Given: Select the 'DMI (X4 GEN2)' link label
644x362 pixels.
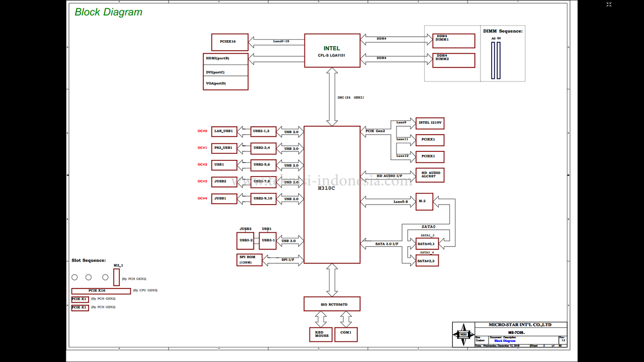Looking at the screenshot, I should coord(351,98).
